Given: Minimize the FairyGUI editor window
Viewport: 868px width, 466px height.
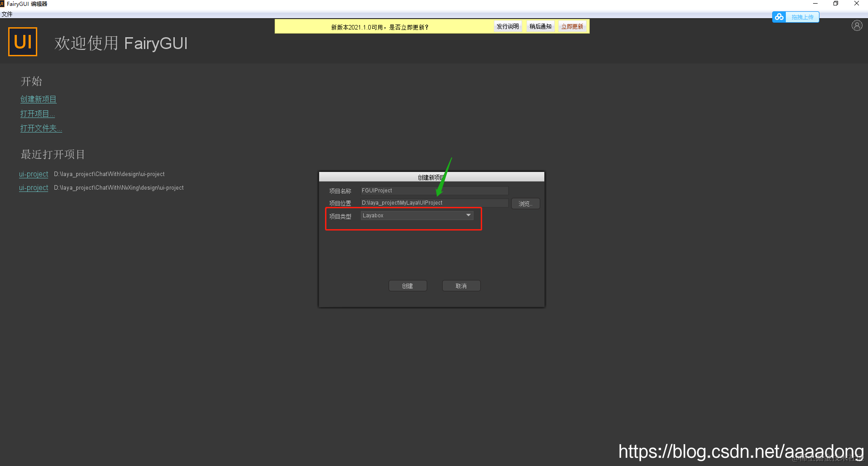Looking at the screenshot, I should [815, 4].
